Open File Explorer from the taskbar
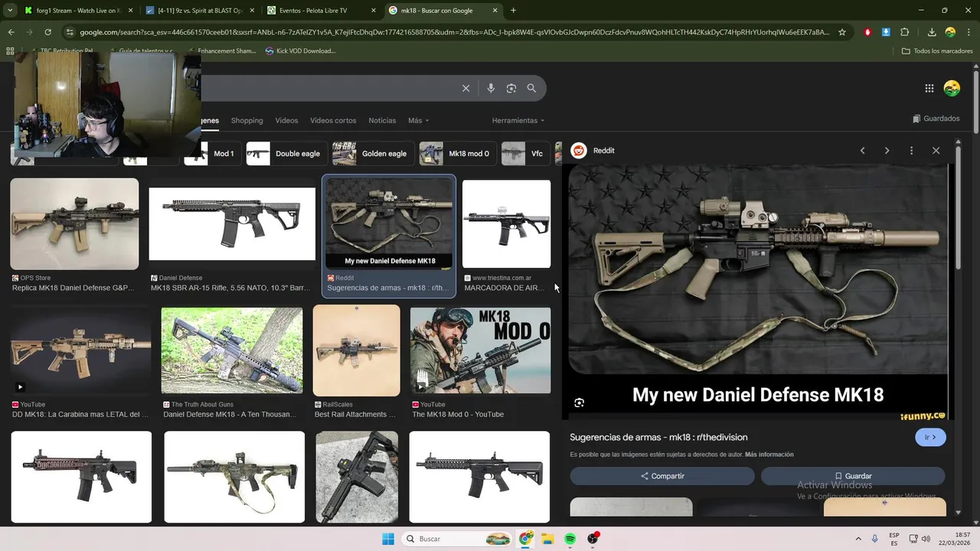The height and width of the screenshot is (551, 980). coord(547,539)
